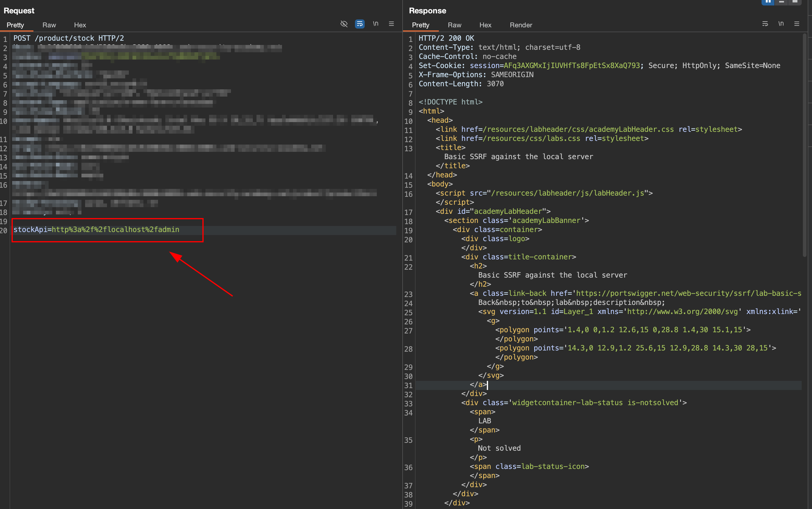Show non-printable characters in response
This screenshot has width=812, height=509.
coord(781,24)
